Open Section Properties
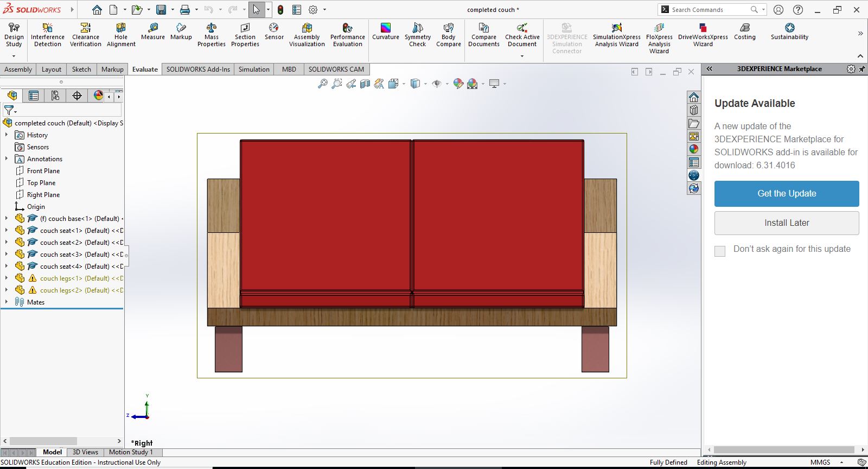Image resolution: width=868 pixels, height=469 pixels. click(x=245, y=35)
